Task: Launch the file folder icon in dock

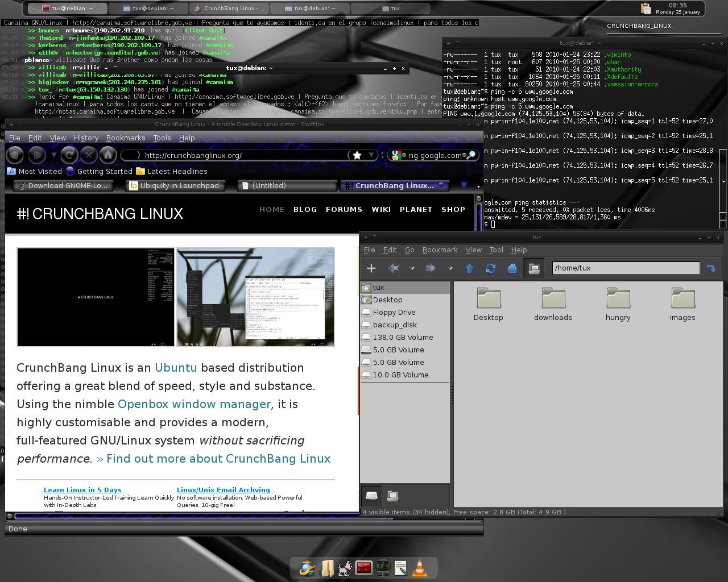Action: (327, 568)
